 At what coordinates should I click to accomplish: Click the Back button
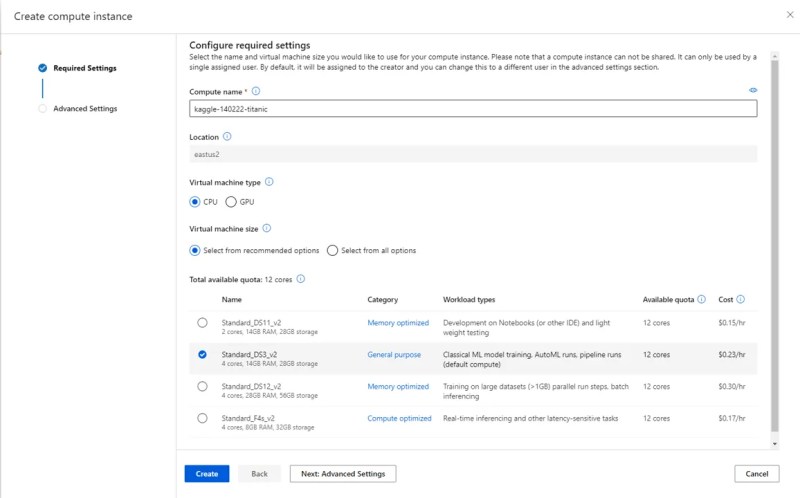point(259,474)
